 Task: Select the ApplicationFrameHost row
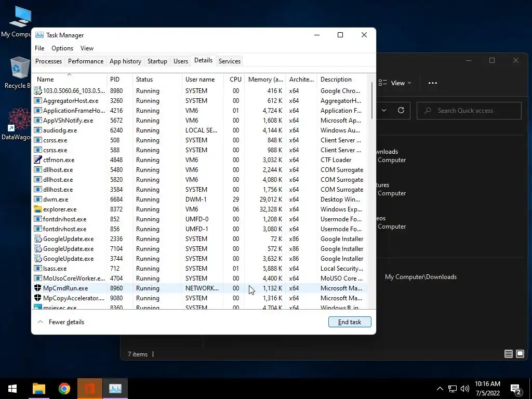point(199,111)
